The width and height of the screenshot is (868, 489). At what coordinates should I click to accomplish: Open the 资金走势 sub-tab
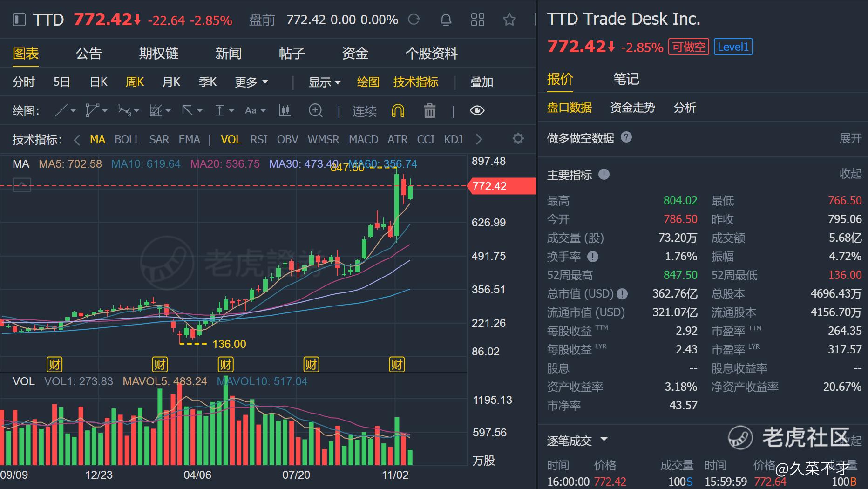[632, 108]
